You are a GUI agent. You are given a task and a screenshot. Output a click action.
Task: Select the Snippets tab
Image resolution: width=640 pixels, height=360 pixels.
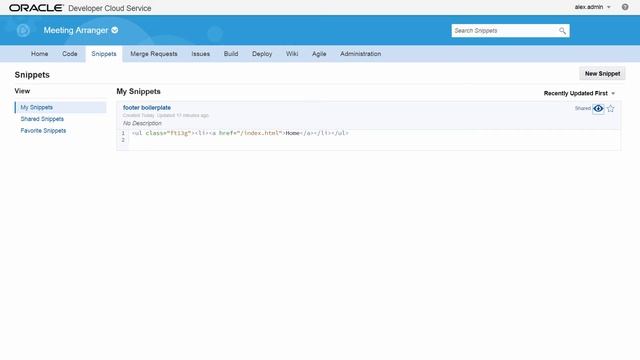tap(104, 53)
